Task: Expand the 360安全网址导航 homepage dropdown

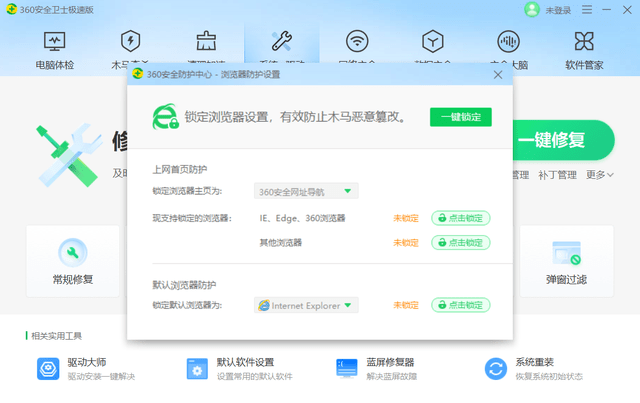Action: (306, 191)
